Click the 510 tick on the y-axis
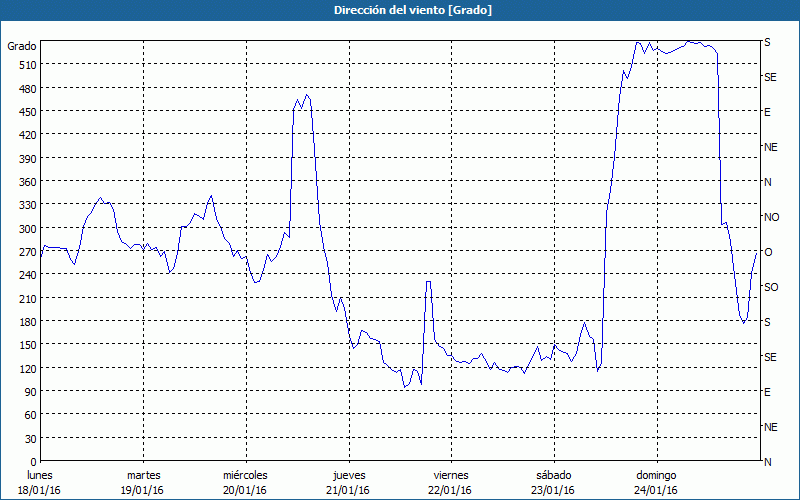 pyautogui.click(x=26, y=65)
